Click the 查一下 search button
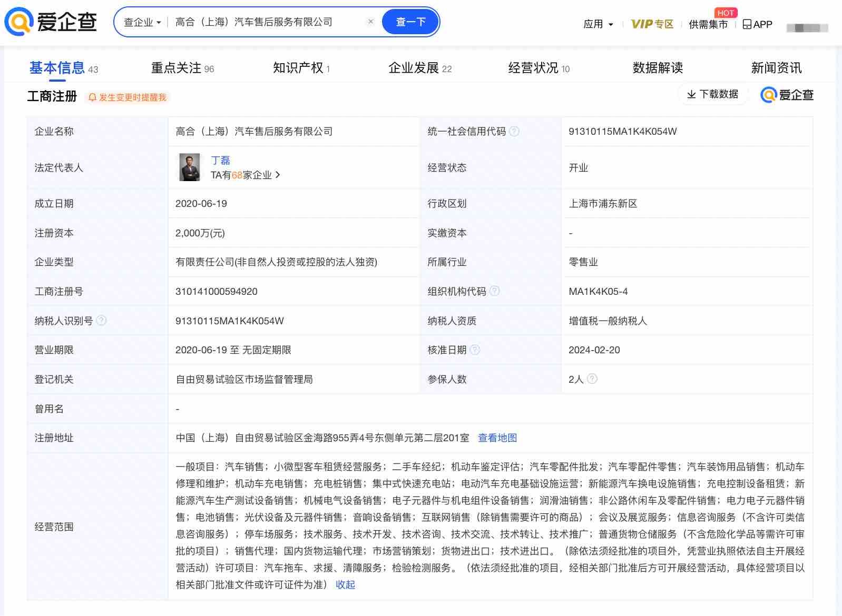Viewport: 842px width, 616px height. pos(410,22)
